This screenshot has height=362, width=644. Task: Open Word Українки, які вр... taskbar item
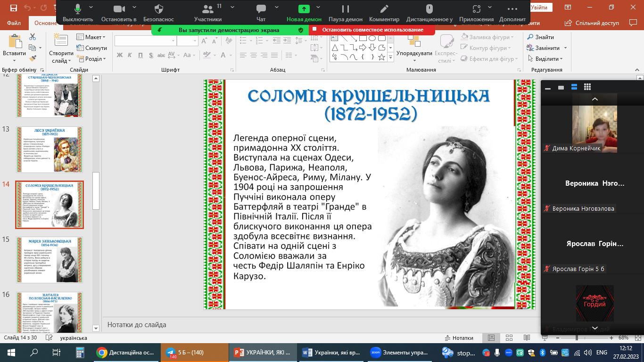click(331, 352)
